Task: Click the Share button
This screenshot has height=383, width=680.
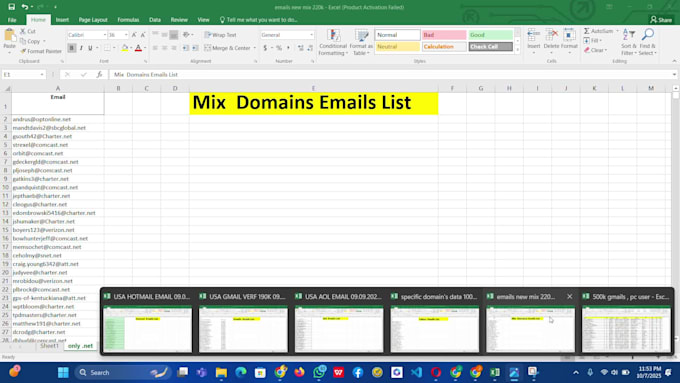Action: tap(661, 20)
